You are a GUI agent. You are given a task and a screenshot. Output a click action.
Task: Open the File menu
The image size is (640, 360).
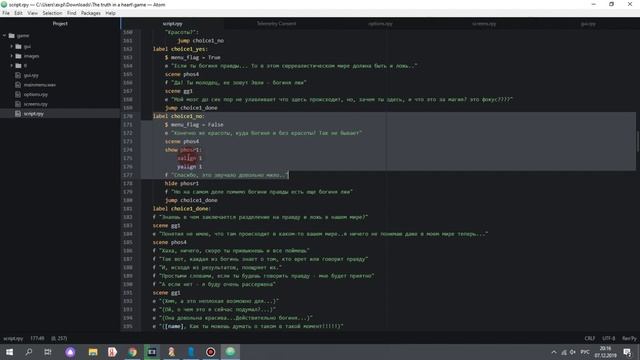tap(6, 13)
